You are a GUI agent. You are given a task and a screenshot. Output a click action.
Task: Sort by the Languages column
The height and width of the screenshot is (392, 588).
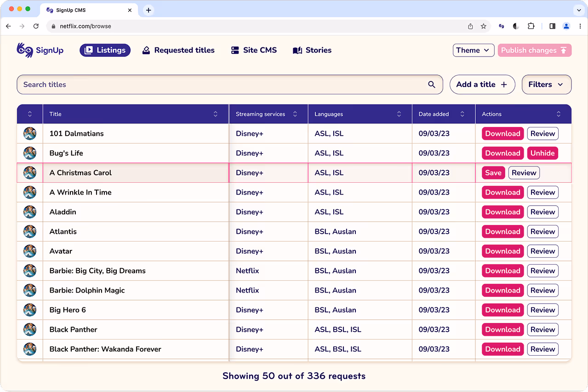(399, 114)
